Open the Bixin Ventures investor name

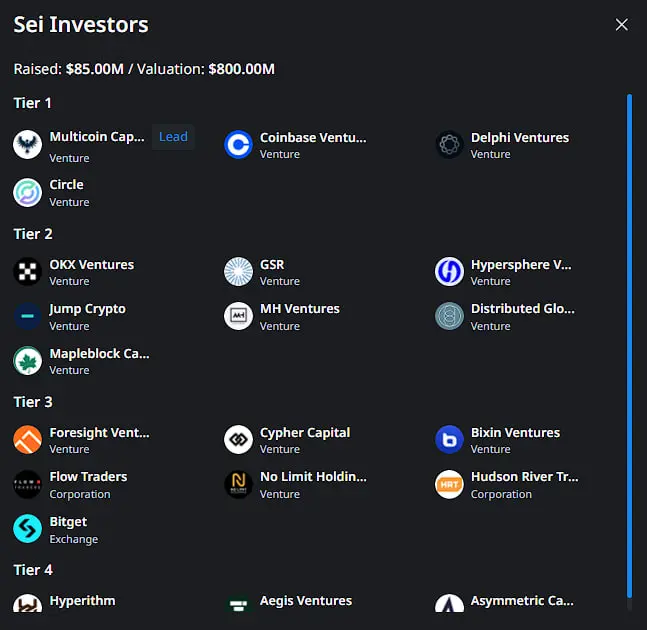click(515, 432)
